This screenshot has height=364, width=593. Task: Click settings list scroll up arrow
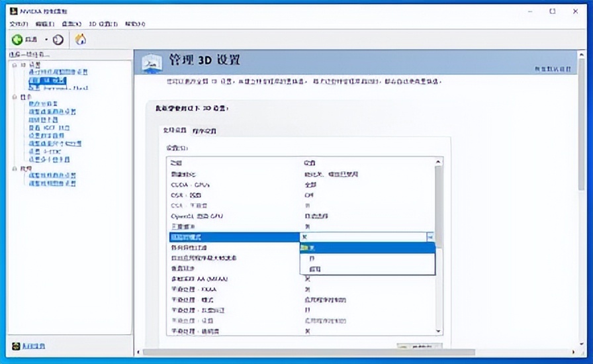pos(438,162)
